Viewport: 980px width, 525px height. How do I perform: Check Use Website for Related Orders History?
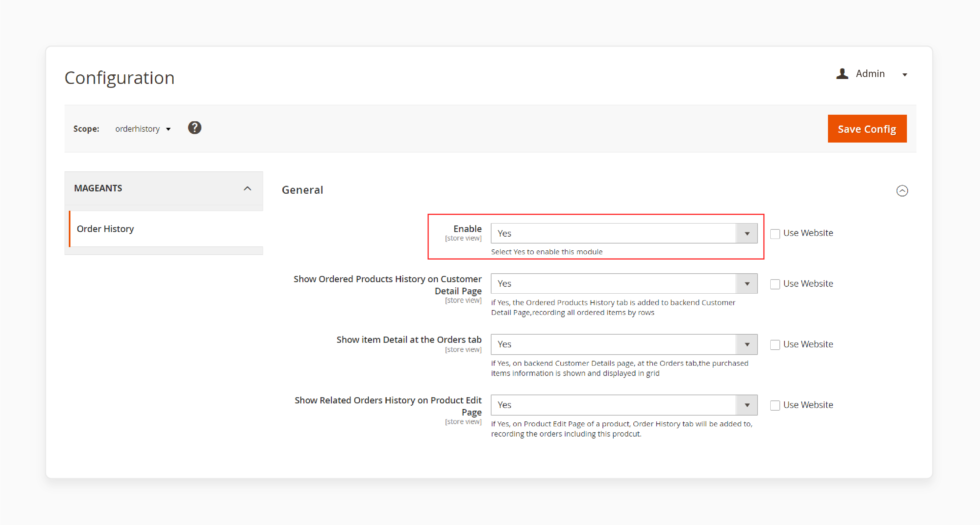[775, 405]
